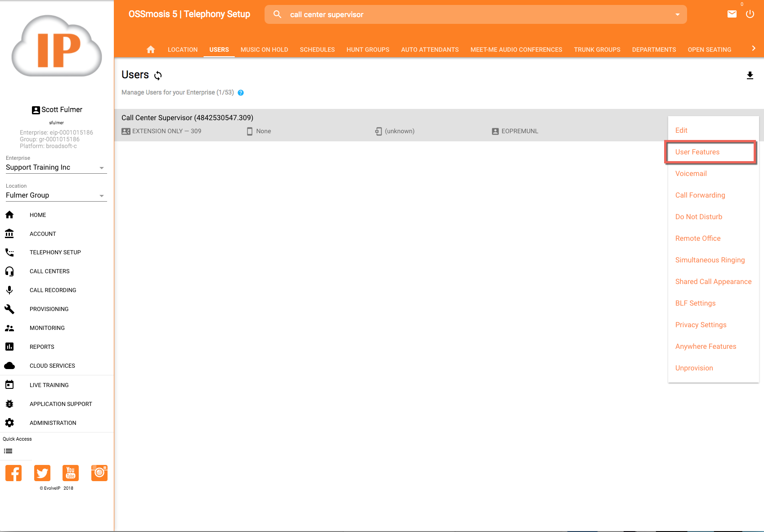Image resolution: width=764 pixels, height=532 pixels.
Task: Select User Features from the menu
Action: point(697,152)
